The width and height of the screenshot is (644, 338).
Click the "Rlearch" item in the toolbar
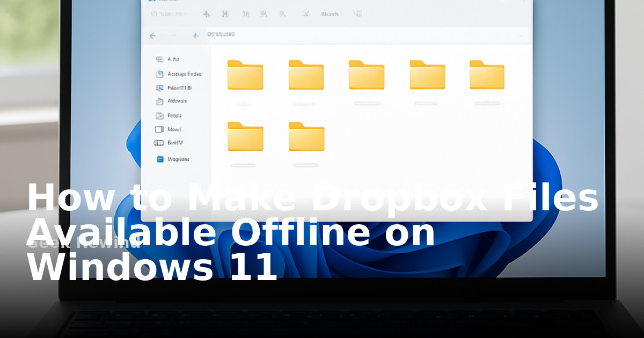tap(330, 14)
